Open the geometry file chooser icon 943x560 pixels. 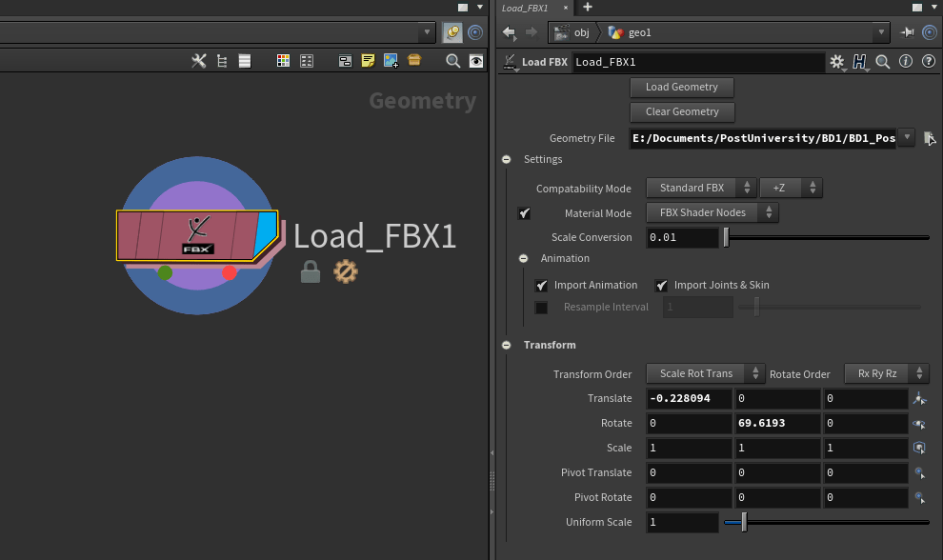pyautogui.click(x=929, y=138)
